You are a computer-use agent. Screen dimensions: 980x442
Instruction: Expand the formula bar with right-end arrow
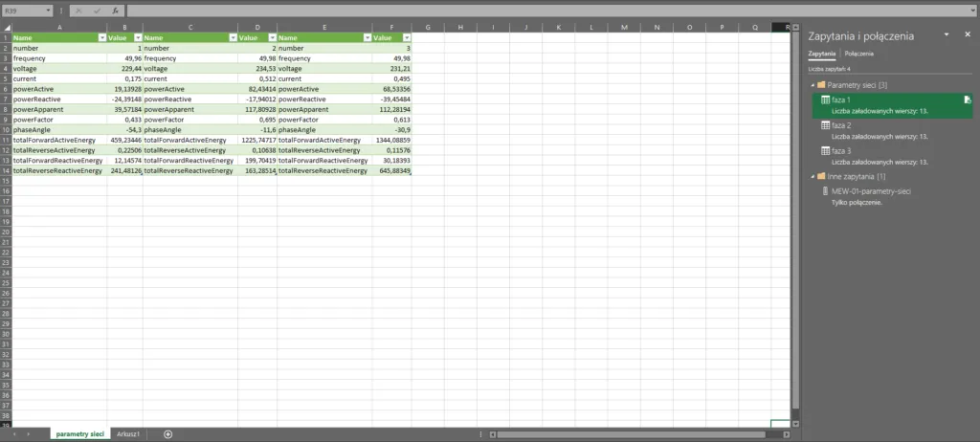tap(973, 11)
